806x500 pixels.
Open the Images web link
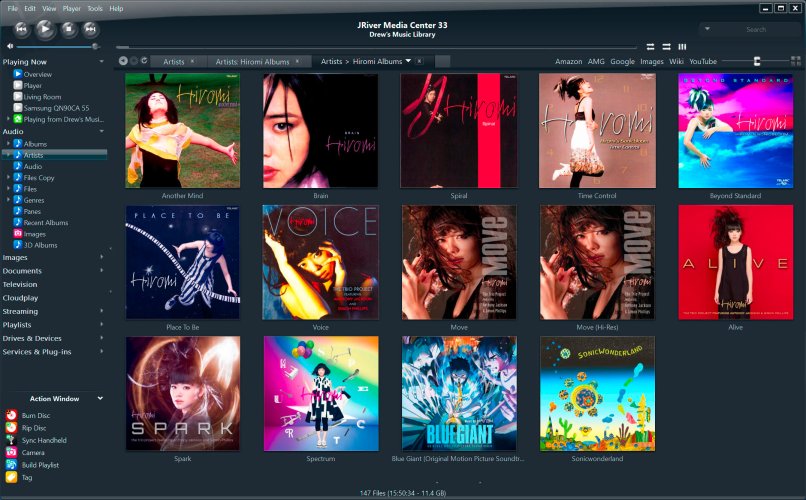click(652, 61)
